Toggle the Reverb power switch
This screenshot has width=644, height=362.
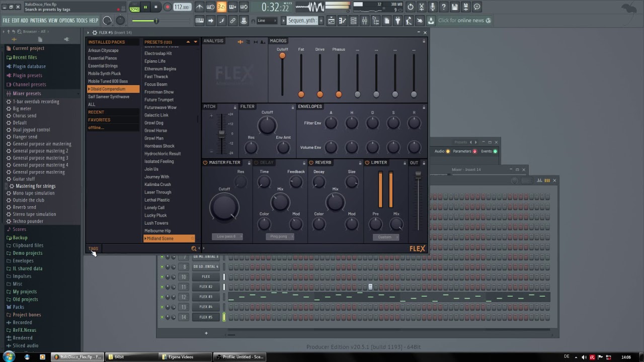pyautogui.click(x=311, y=162)
